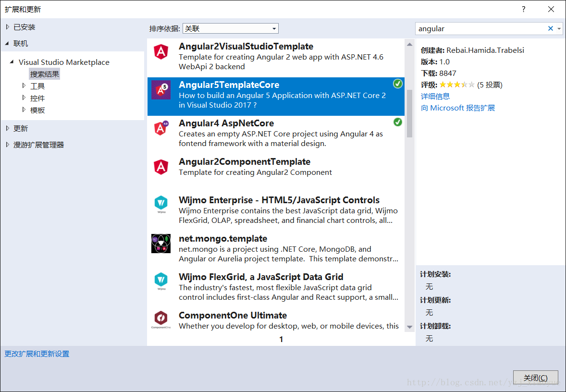Click the (5 投票) vote count

490,85
